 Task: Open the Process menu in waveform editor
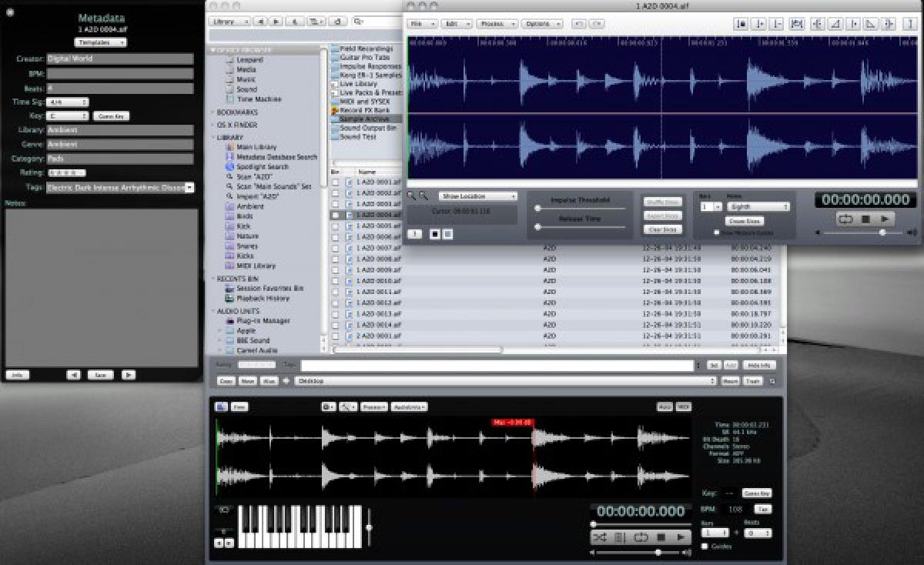pos(496,24)
